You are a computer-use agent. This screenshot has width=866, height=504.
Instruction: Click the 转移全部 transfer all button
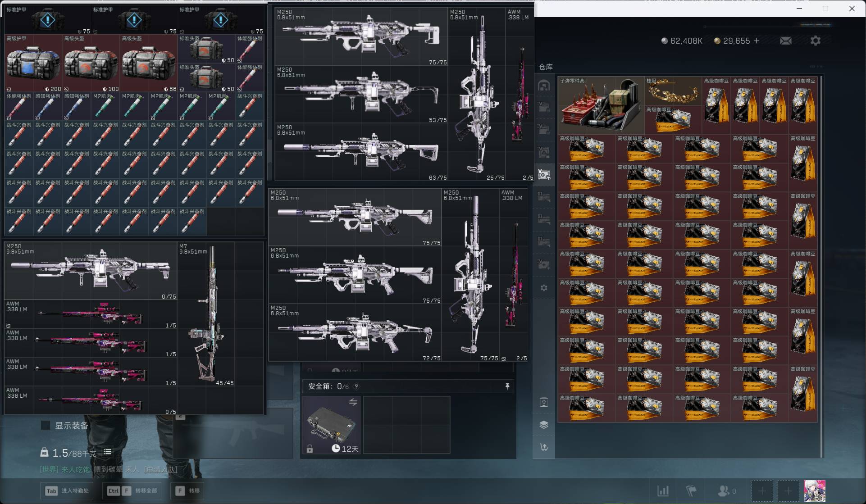click(131, 491)
